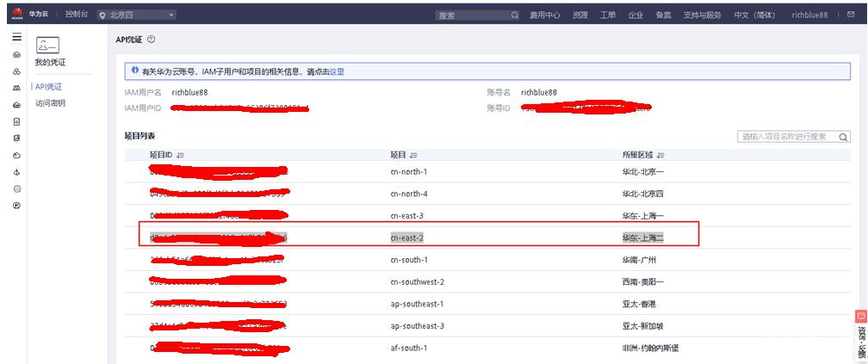Click the search magnifier in the top bar
The height and width of the screenshot is (364, 868).
point(514,15)
